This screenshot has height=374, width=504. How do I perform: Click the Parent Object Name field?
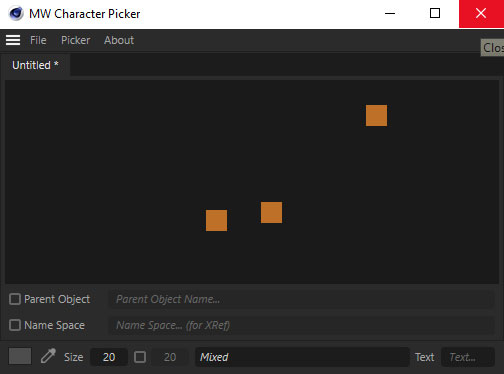click(x=302, y=299)
